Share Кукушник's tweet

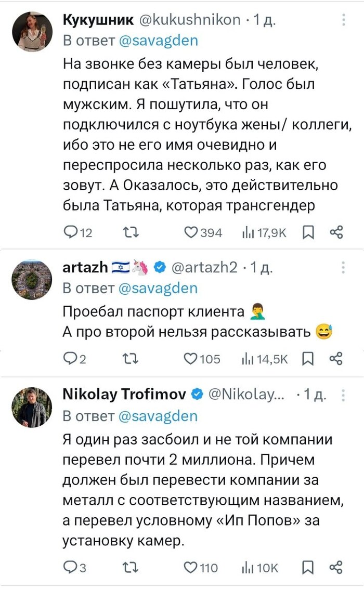(336, 232)
